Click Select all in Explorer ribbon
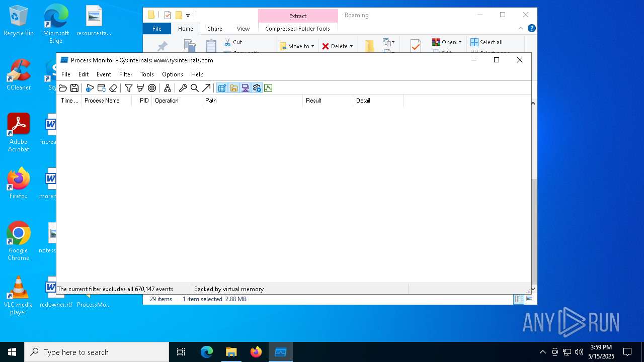This screenshot has width=644, height=362. pyautogui.click(x=487, y=42)
